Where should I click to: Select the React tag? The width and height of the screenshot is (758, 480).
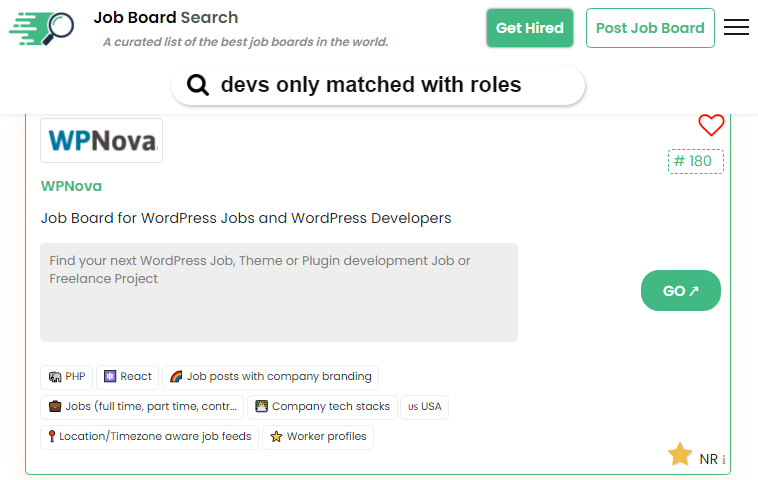point(128,377)
